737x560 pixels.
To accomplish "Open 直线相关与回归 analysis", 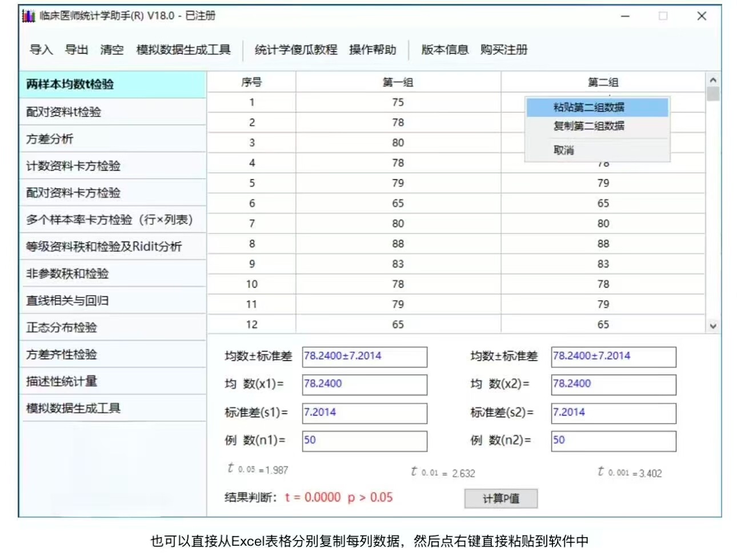I will point(113,300).
